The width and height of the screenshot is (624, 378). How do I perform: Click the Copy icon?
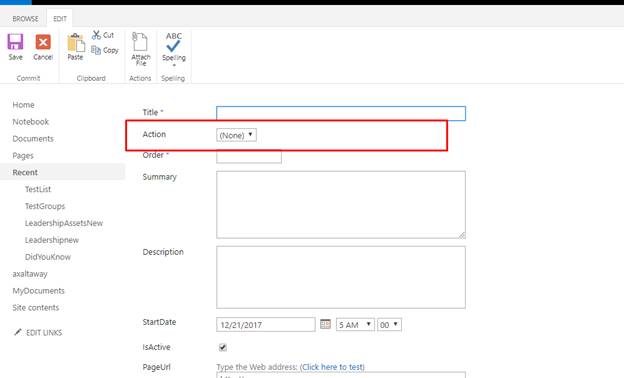tap(96, 50)
